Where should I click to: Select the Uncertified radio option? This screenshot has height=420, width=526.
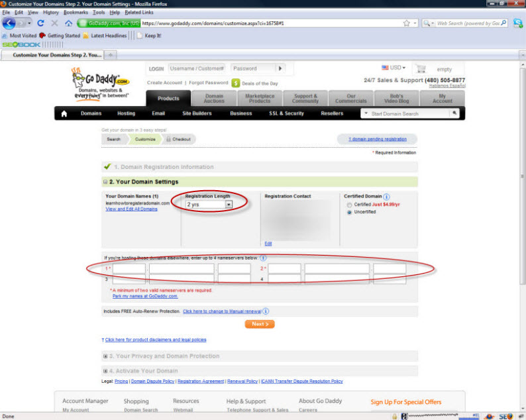click(349, 213)
